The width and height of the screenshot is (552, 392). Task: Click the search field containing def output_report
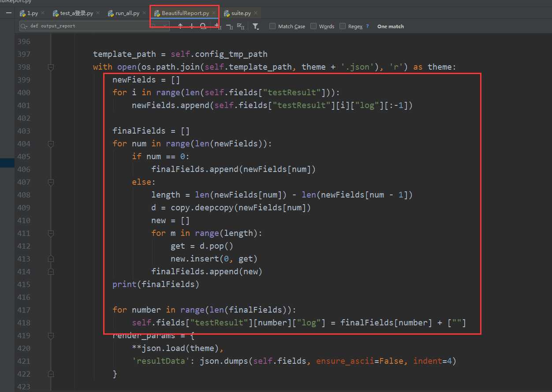(x=93, y=26)
